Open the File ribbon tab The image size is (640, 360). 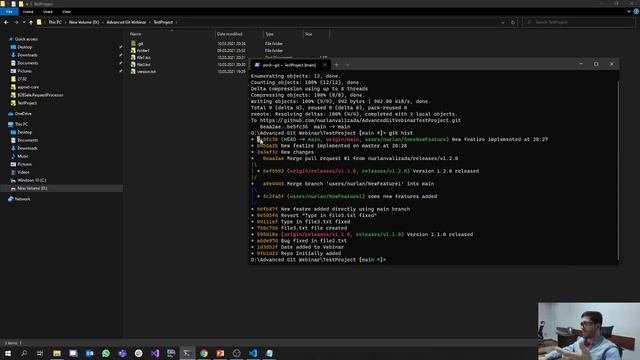pos(9,12)
